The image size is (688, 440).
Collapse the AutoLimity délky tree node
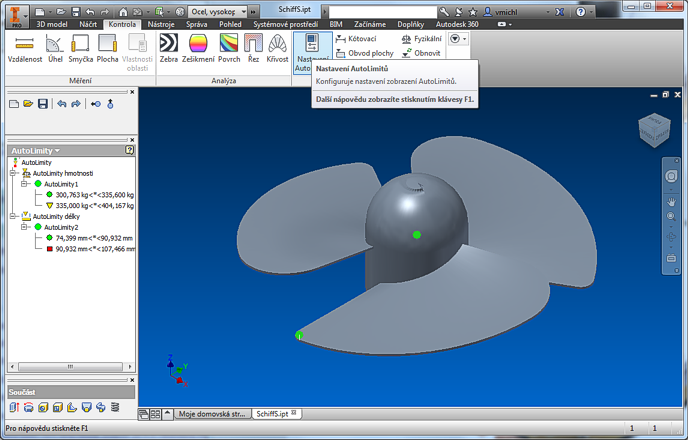[x=13, y=216]
